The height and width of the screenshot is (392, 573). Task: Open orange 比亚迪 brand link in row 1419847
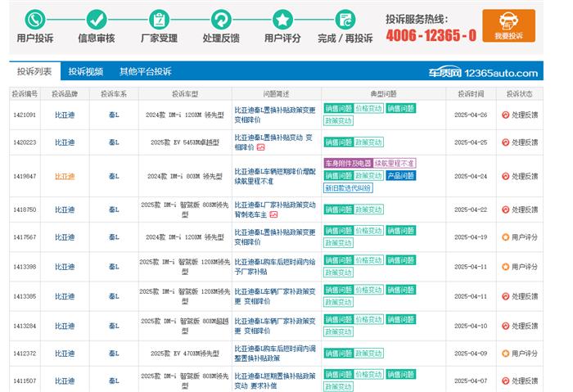coord(65,176)
